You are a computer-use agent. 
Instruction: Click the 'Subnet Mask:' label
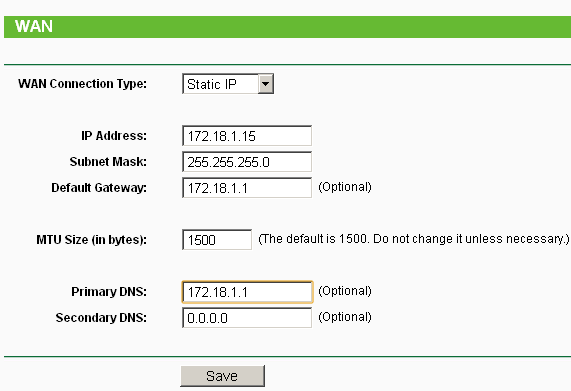click(108, 162)
